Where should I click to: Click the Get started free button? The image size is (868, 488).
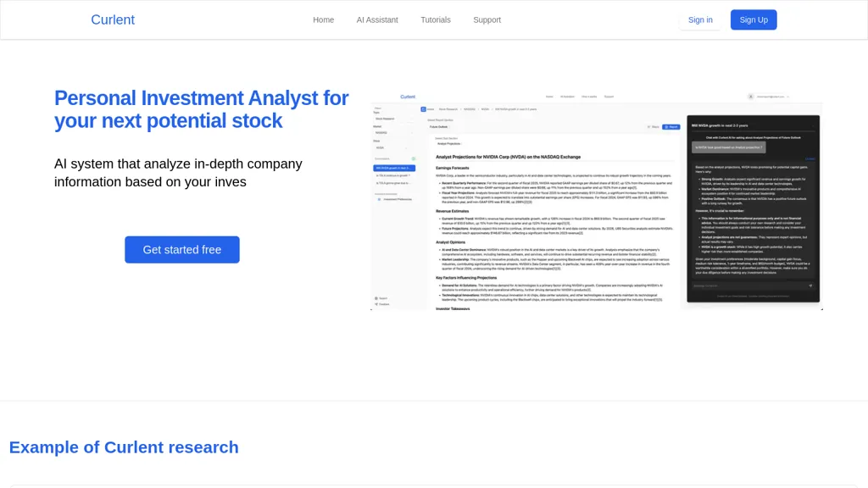(x=182, y=250)
